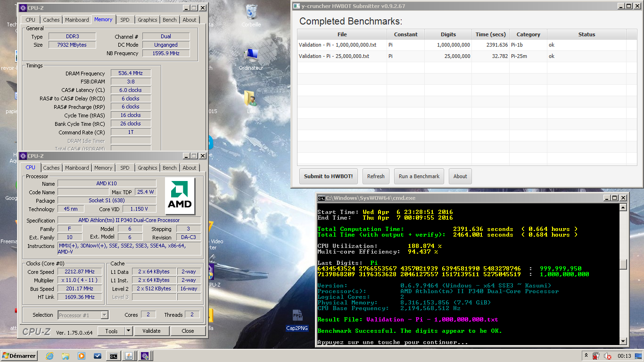Switch to the CPU-Z taskbar button
Screen dimensions: 644x362
point(145,356)
